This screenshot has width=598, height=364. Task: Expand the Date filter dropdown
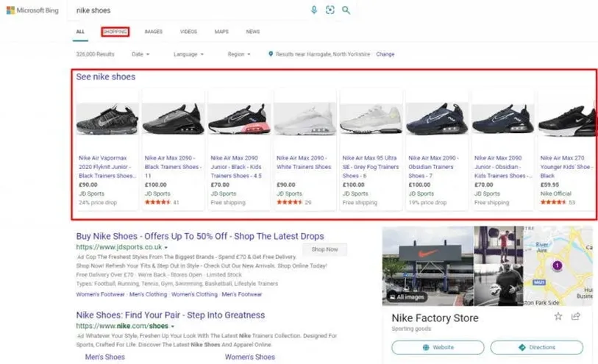140,54
